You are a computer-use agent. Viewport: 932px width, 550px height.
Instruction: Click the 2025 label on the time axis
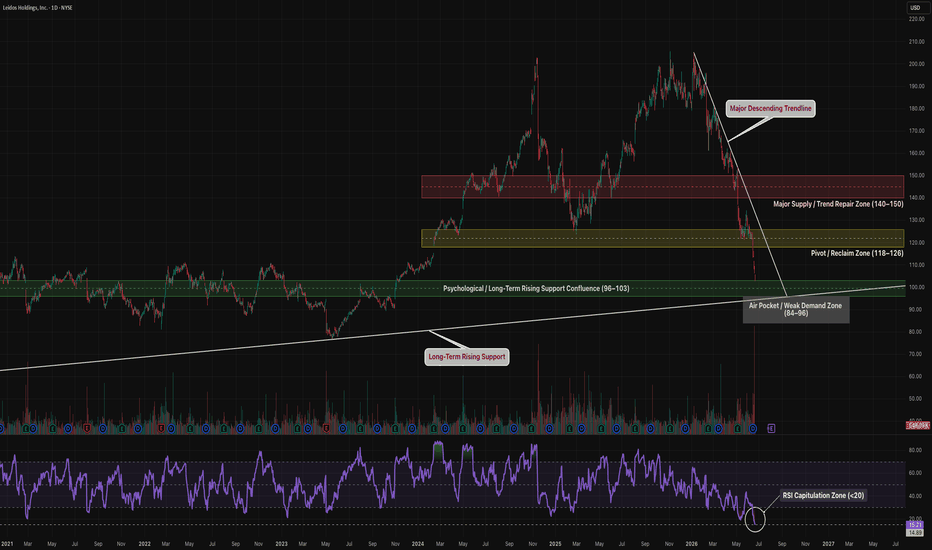tap(555, 543)
